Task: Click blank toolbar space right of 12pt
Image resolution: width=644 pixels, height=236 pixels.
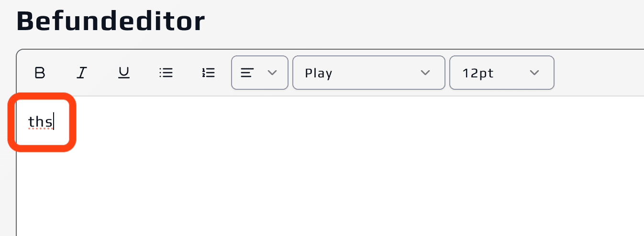Action: click(598, 73)
